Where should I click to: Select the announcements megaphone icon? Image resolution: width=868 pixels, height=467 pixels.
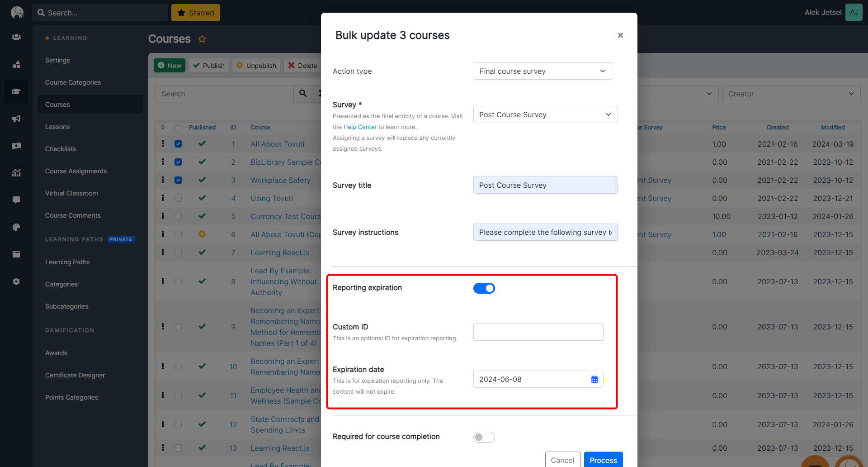pyautogui.click(x=16, y=119)
